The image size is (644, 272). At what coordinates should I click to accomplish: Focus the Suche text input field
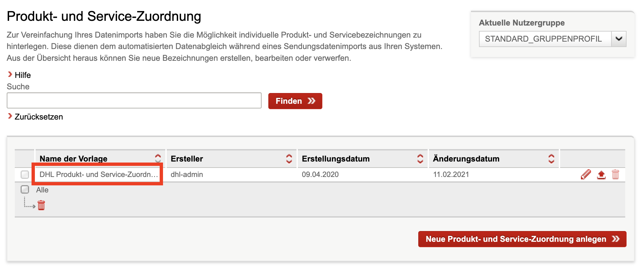coord(134,101)
